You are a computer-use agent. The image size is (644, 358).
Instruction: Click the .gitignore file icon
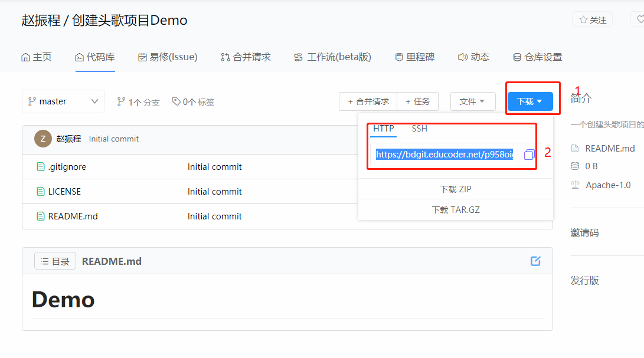pyautogui.click(x=41, y=167)
